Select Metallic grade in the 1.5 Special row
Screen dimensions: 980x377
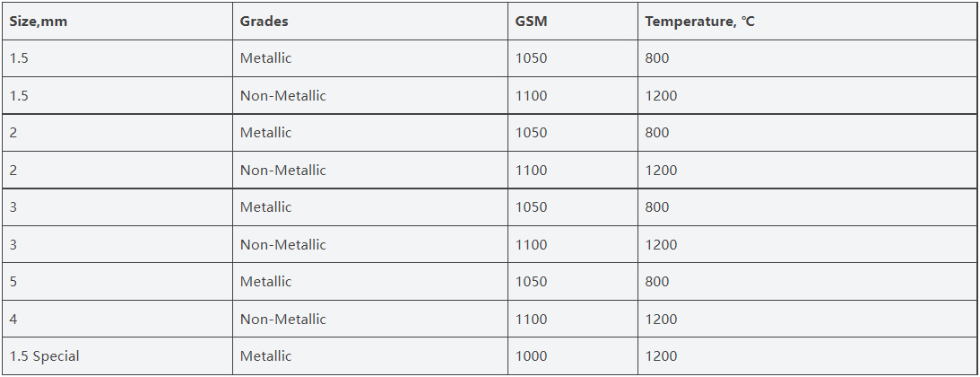pos(370,356)
